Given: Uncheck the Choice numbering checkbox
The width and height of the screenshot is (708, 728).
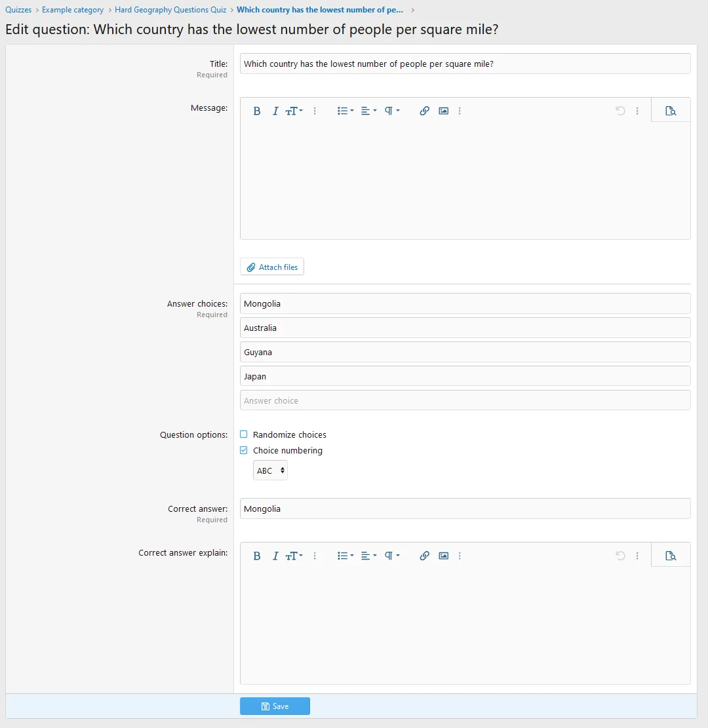Looking at the screenshot, I should (x=244, y=451).
